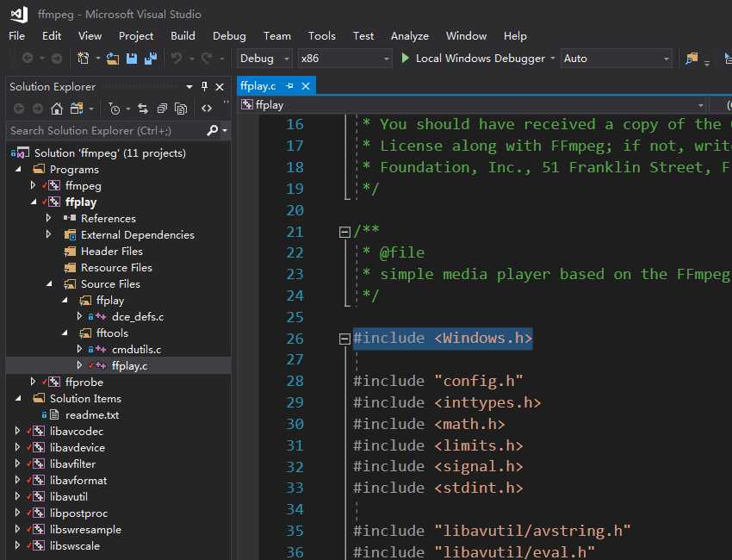The height and width of the screenshot is (560, 732).
Task: Close the Solution Explorer panel
Action: click(220, 87)
